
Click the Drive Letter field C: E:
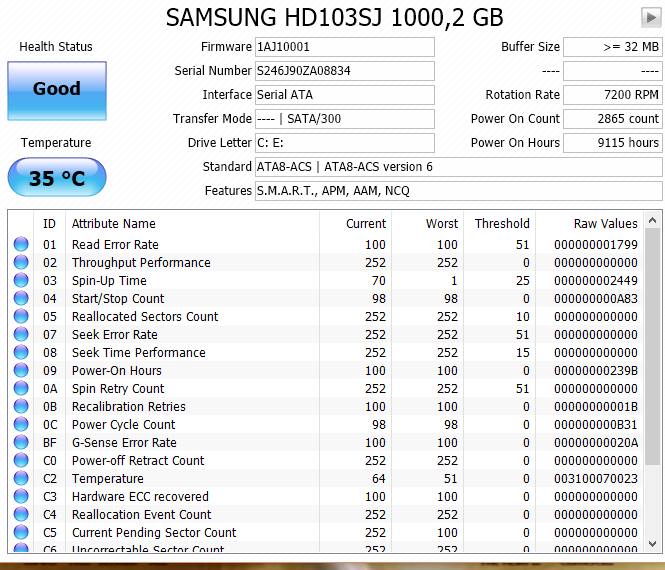pyautogui.click(x=344, y=143)
